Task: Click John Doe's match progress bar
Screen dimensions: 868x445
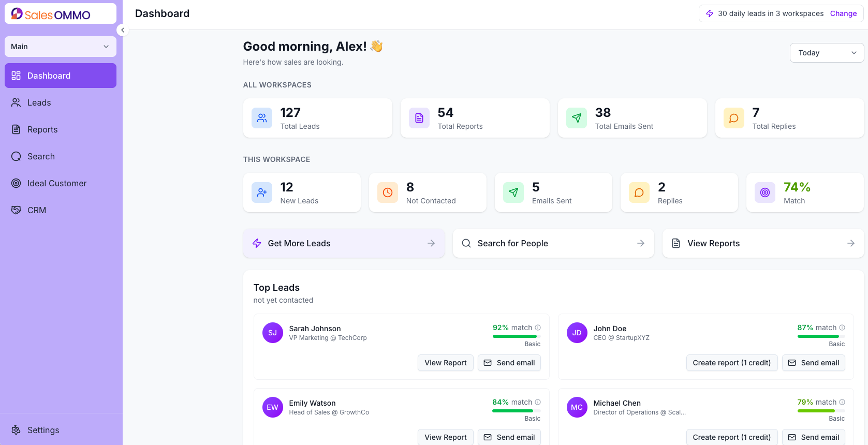Action: 821,336
